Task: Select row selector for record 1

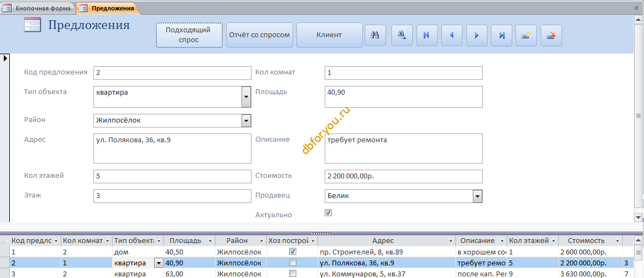Action: [x=5, y=251]
